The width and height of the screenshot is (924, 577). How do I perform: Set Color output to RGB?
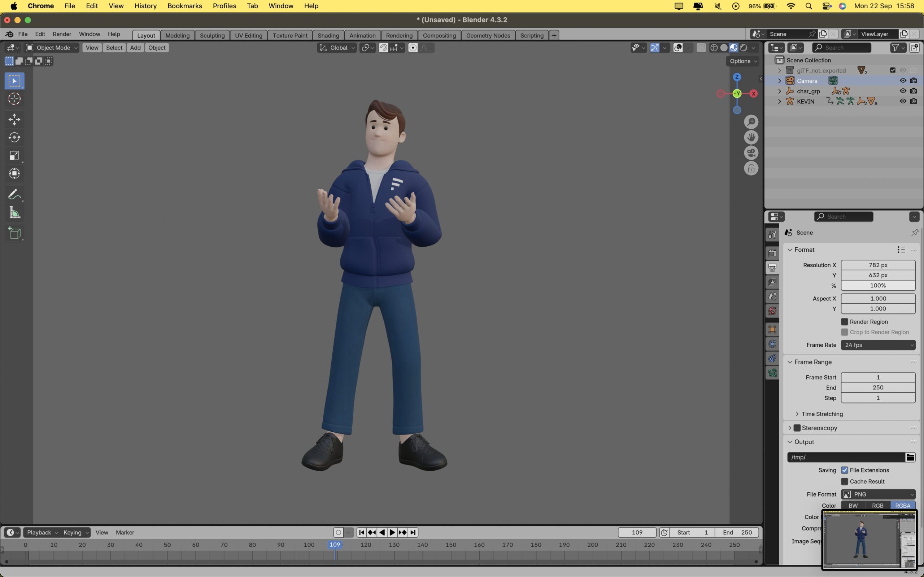tap(877, 505)
